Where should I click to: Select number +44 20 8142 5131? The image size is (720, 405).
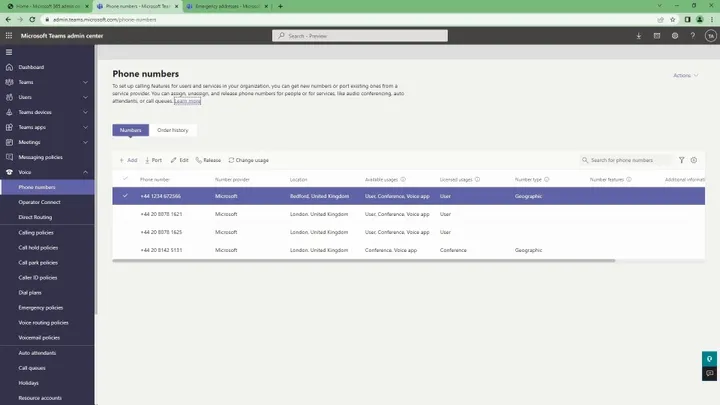161,250
